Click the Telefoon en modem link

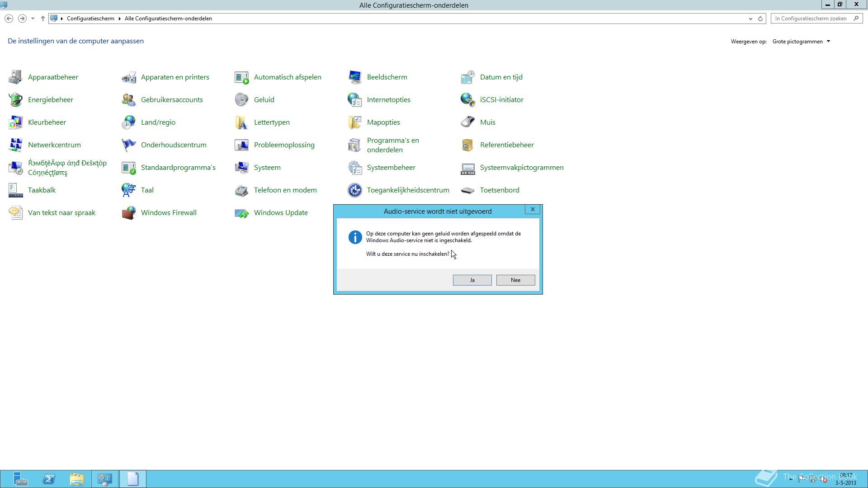pos(285,190)
